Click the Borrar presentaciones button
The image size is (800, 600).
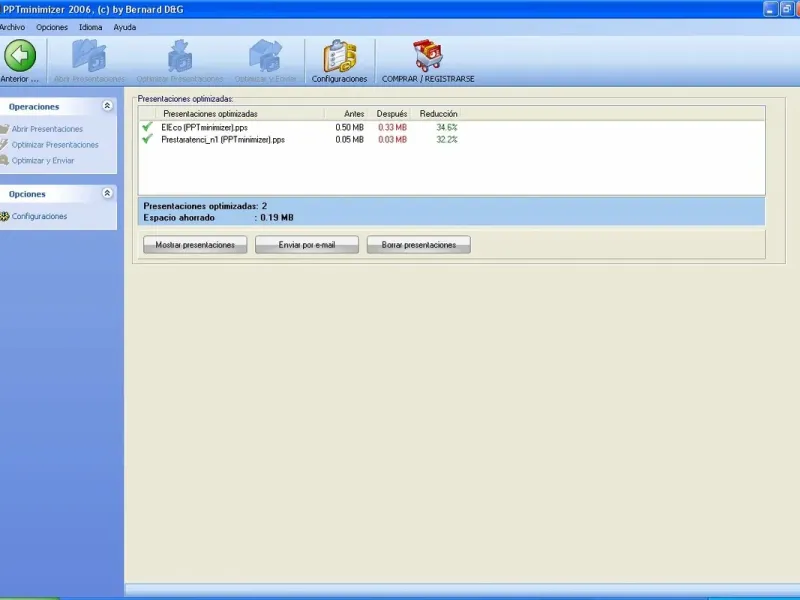click(419, 245)
